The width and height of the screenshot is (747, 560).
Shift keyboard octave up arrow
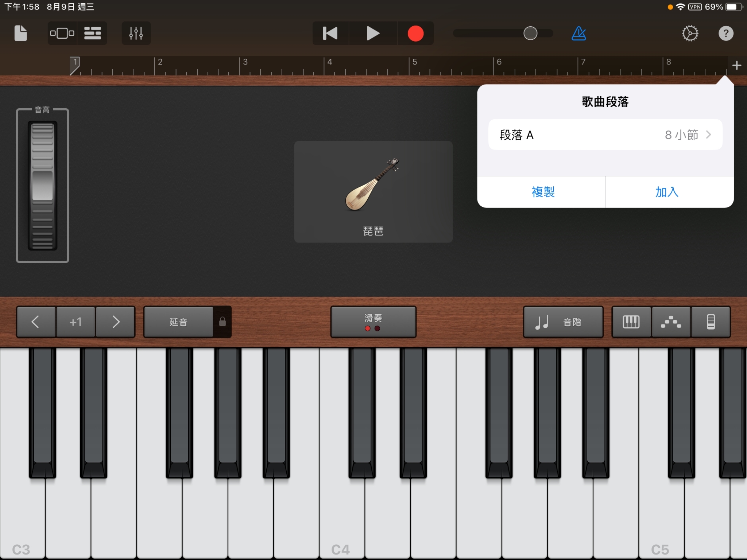(116, 322)
